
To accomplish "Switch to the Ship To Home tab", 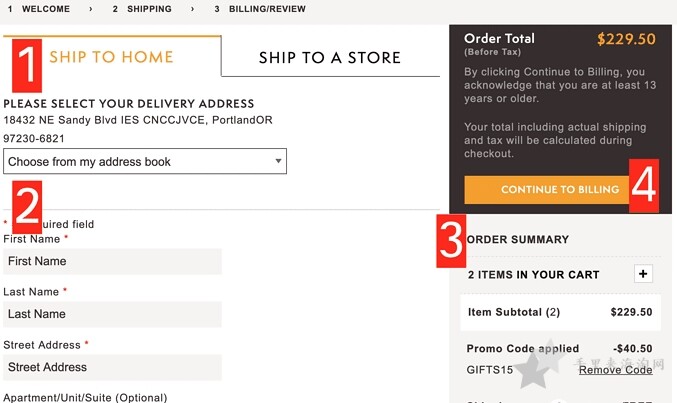I will pos(111,57).
